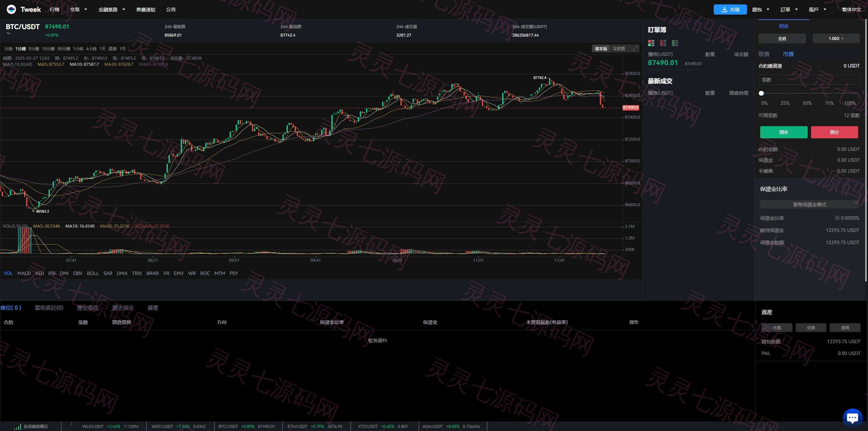Click the green 開多 open long button
The image size is (868, 431).
(x=784, y=132)
